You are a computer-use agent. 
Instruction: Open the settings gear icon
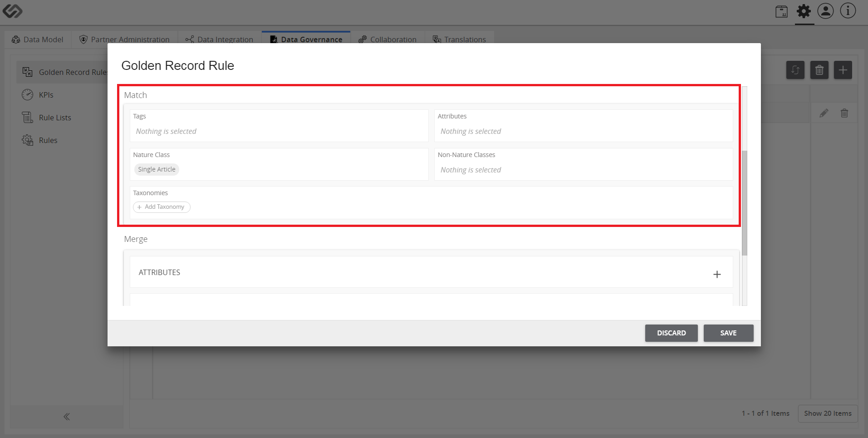tap(804, 11)
